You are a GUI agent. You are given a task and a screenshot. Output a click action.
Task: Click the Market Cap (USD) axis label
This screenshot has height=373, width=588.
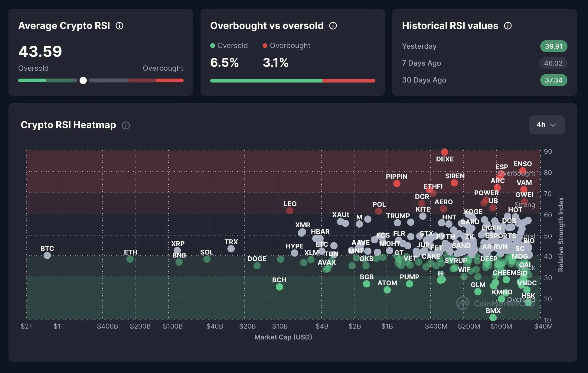283,337
